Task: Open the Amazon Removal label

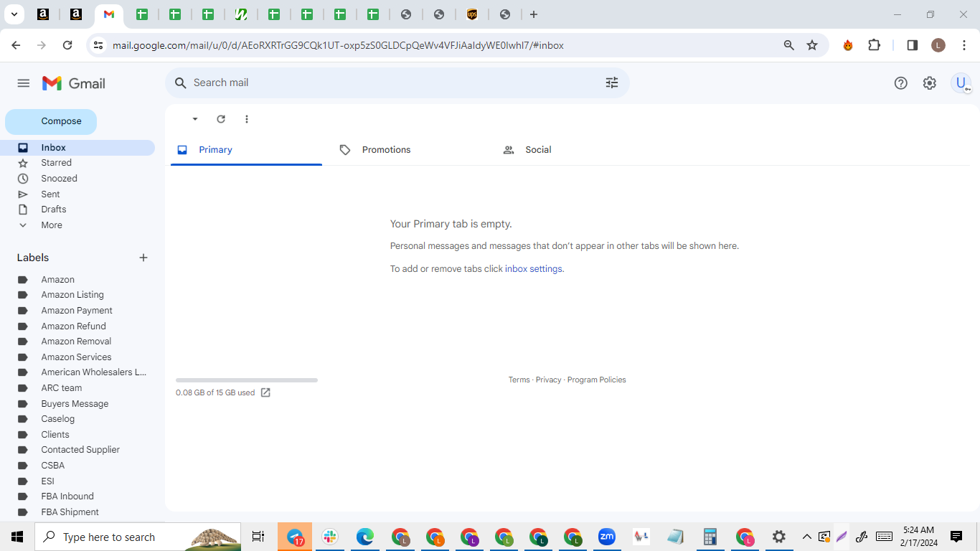Action: [x=77, y=342]
